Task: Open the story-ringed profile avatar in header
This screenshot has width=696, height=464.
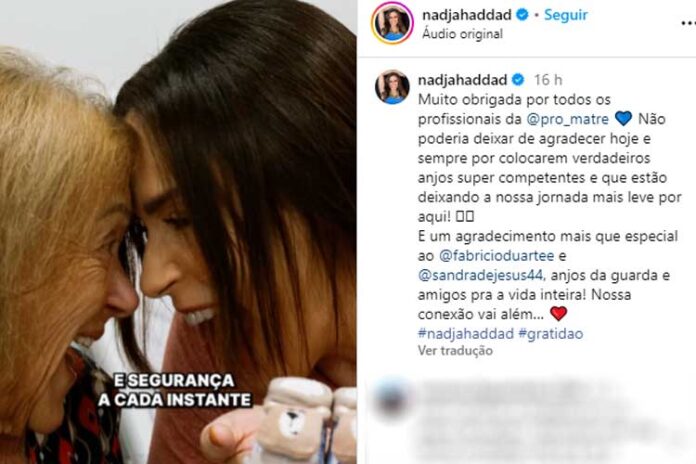Action: 392,23
